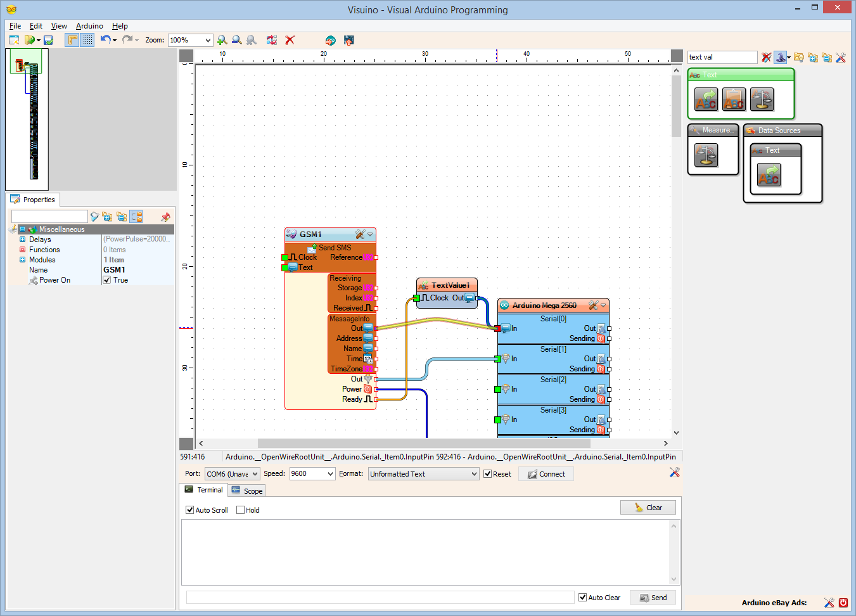Click the wizard hat filter icon
Viewport: 856px width, 616px height.
pos(781,57)
